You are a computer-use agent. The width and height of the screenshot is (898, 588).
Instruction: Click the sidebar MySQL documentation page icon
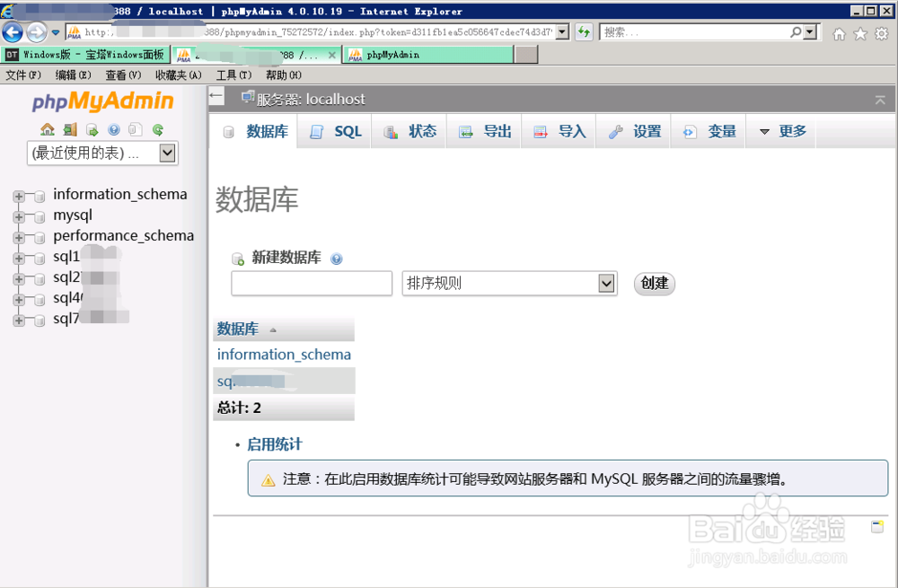click(136, 130)
